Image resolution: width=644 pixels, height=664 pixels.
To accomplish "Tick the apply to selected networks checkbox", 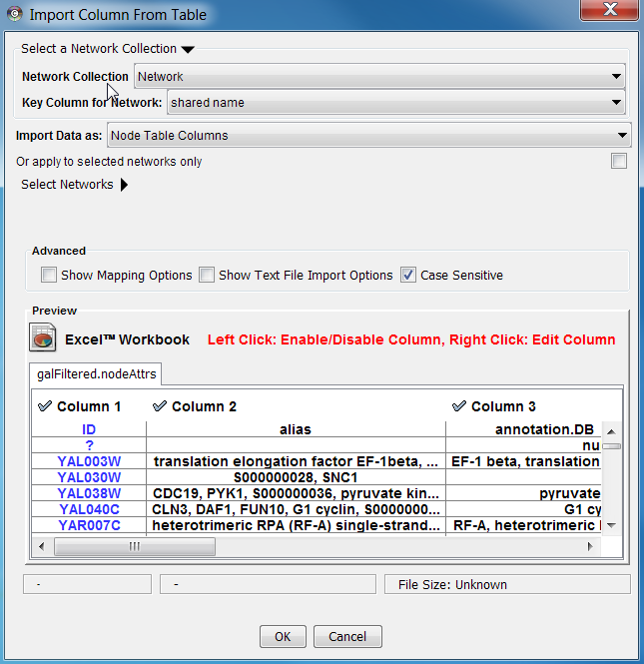I will 619,161.
